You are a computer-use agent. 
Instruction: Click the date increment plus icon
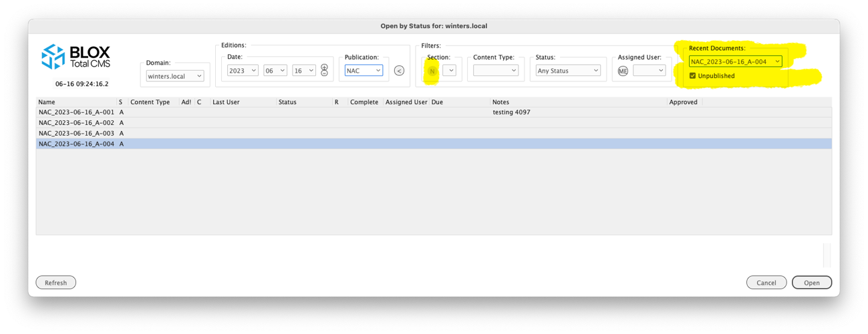click(x=324, y=67)
